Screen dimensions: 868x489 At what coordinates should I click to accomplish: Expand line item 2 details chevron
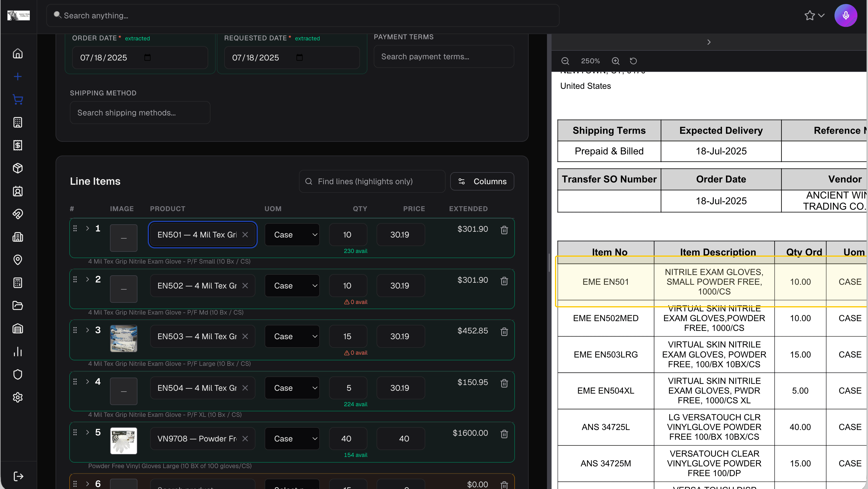pyautogui.click(x=88, y=279)
